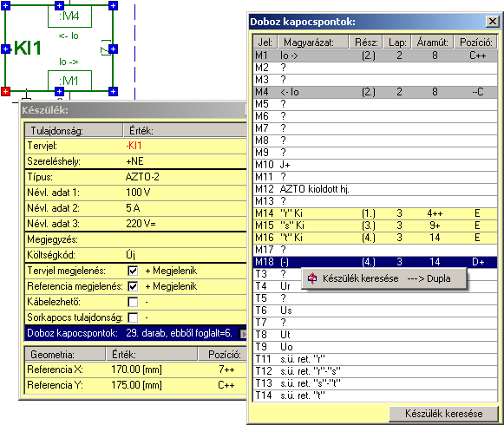Image resolution: width=504 pixels, height=425 pixels.
Task: Select the M2 '?' row
Action: pos(375,68)
